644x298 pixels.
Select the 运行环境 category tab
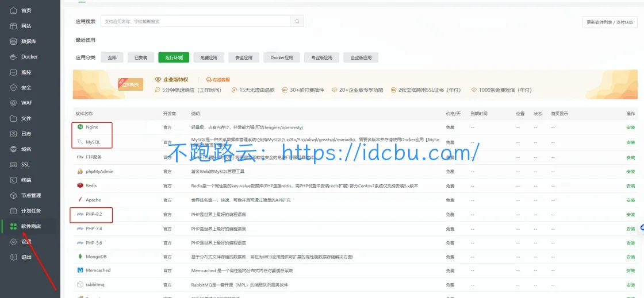(x=174, y=57)
